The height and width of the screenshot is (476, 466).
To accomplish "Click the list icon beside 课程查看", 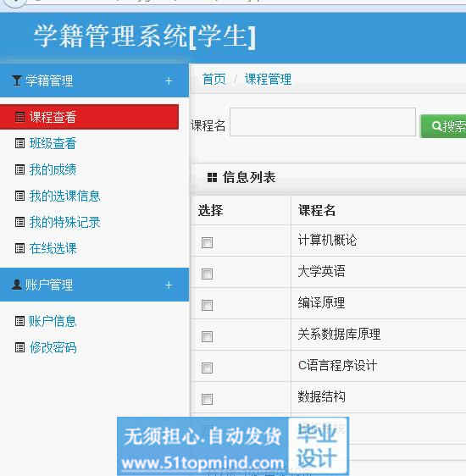I will coord(19,117).
